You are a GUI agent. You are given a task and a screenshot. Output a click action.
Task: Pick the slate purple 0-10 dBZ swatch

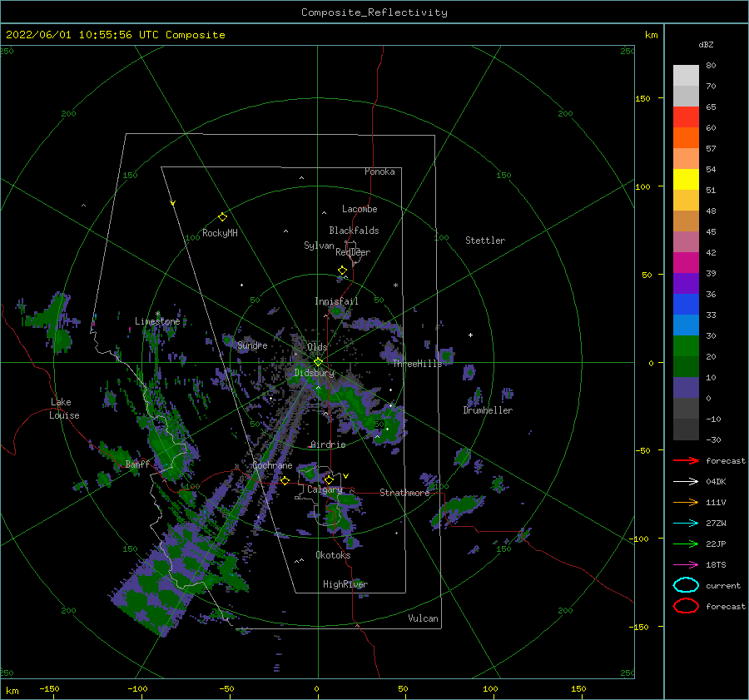click(686, 387)
